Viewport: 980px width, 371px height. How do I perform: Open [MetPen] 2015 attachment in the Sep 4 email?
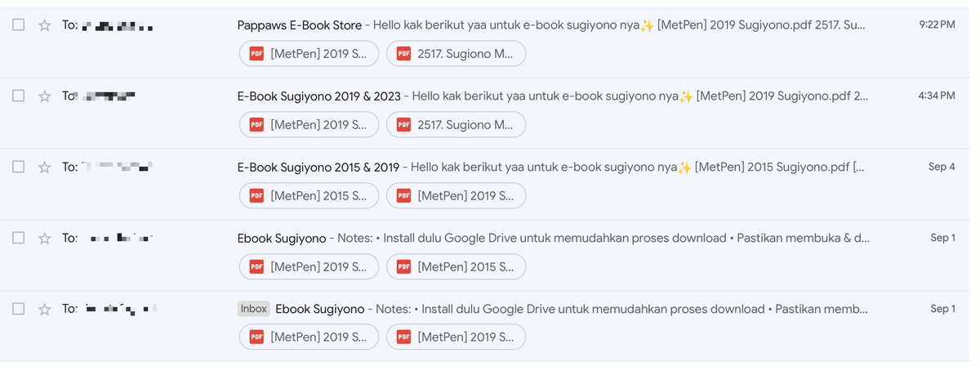(310, 195)
